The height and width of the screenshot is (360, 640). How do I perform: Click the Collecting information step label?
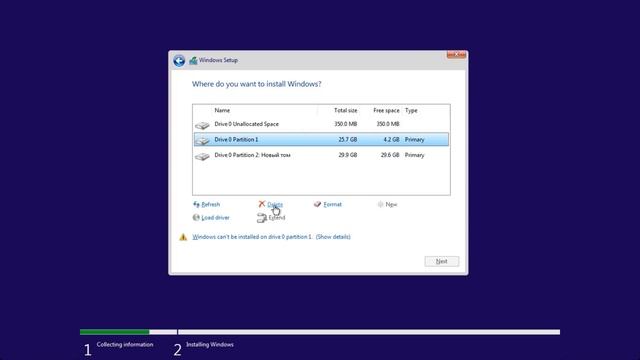pos(125,344)
